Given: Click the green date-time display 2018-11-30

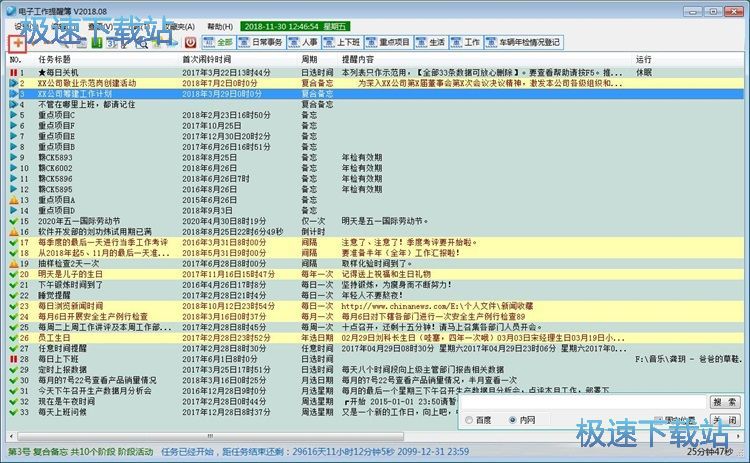Looking at the screenshot, I should point(296,27).
